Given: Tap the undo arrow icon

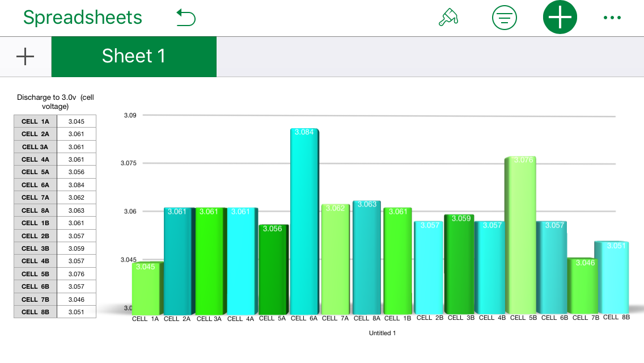Looking at the screenshot, I should point(186,18).
